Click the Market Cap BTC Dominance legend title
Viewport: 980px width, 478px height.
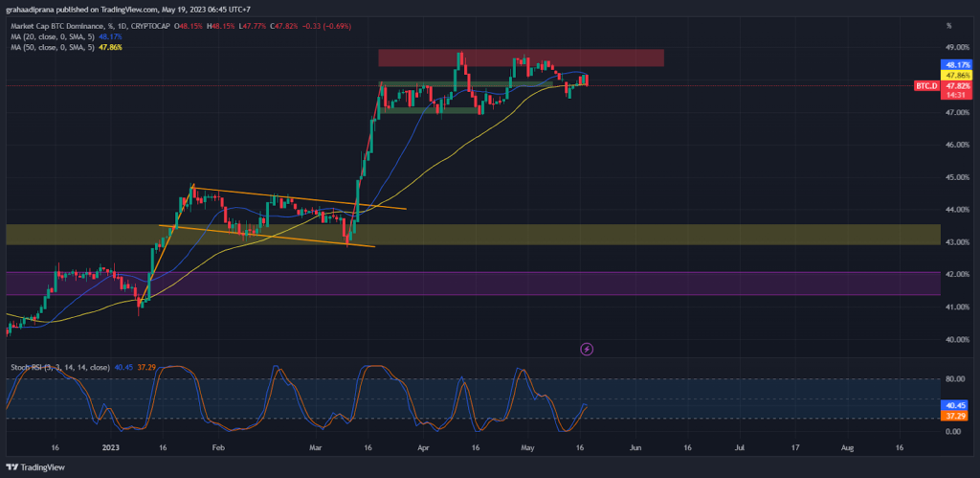click(91, 26)
